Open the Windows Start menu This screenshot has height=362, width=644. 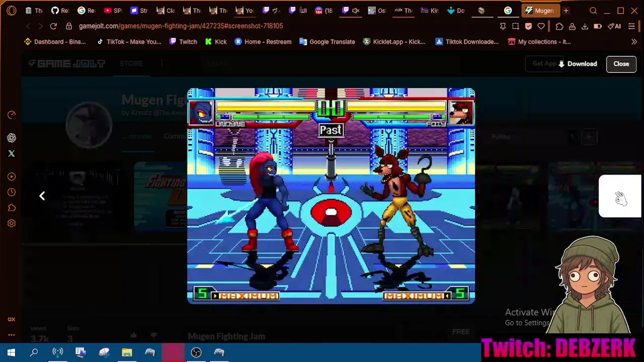[x=11, y=352]
